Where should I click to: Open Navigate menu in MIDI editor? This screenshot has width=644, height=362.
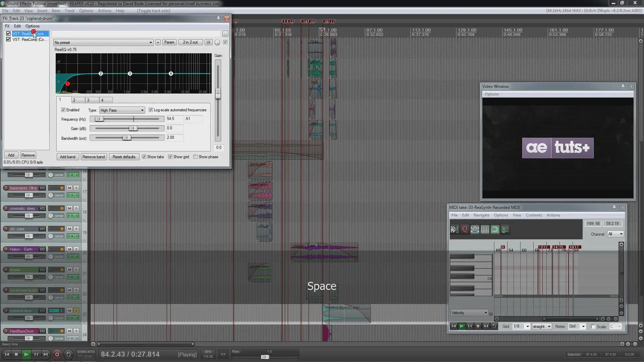(481, 216)
